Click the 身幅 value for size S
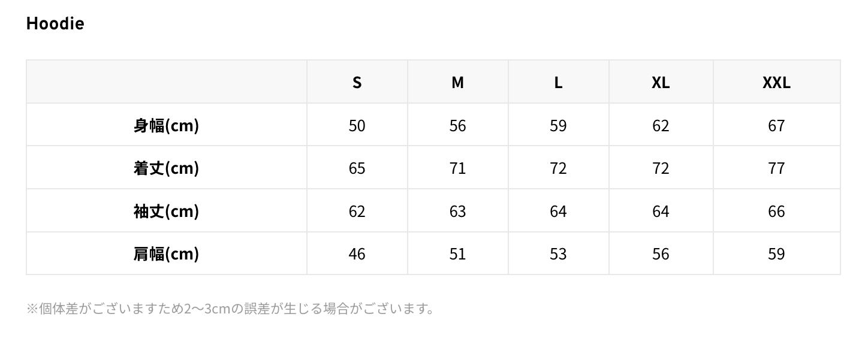 point(357,125)
